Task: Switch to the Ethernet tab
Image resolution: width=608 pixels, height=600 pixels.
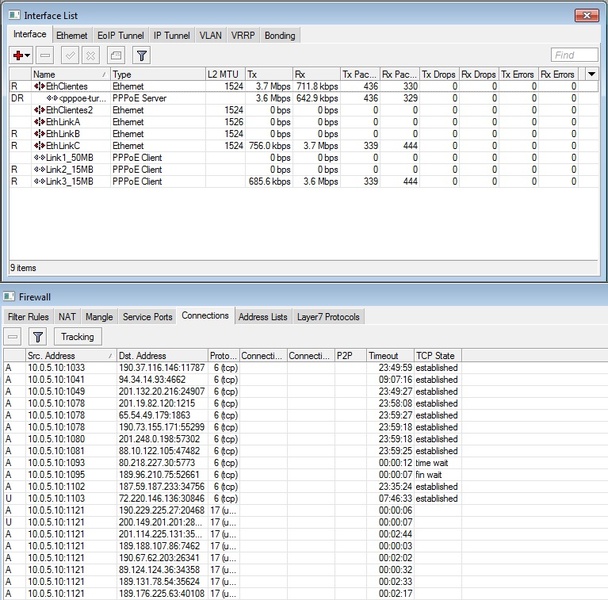Action: [72, 36]
